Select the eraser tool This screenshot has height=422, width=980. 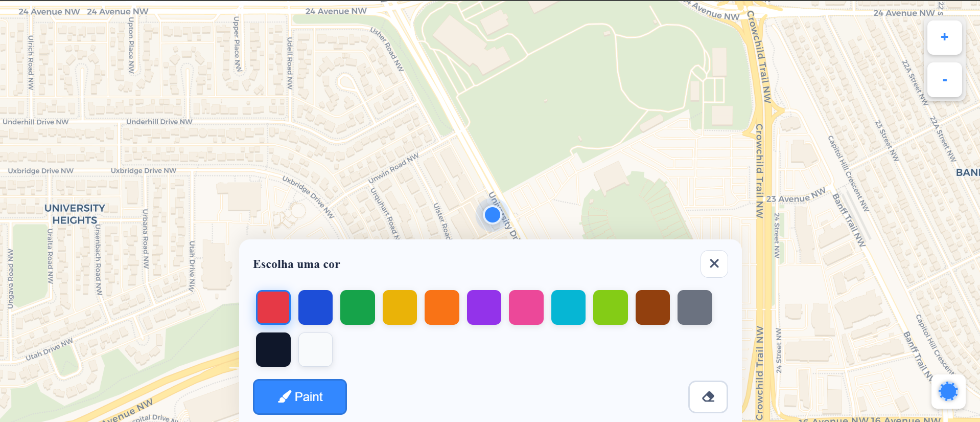point(708,396)
